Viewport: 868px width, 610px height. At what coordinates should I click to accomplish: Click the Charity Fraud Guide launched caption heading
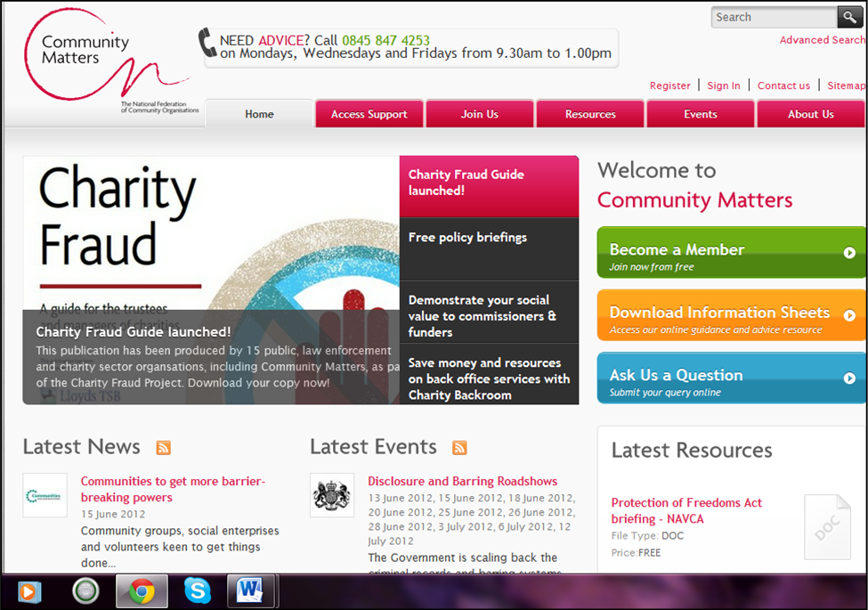click(134, 331)
